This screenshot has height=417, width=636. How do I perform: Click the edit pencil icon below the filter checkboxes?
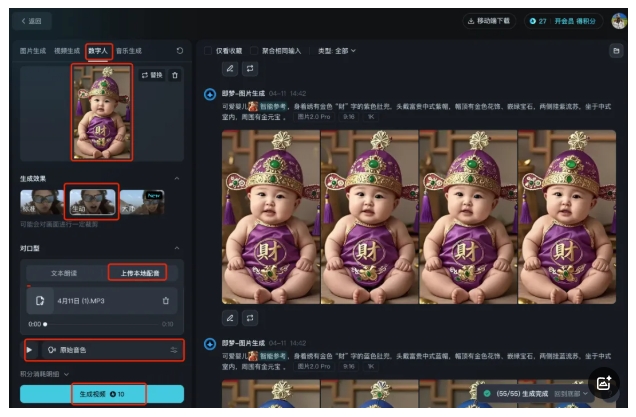point(230,68)
